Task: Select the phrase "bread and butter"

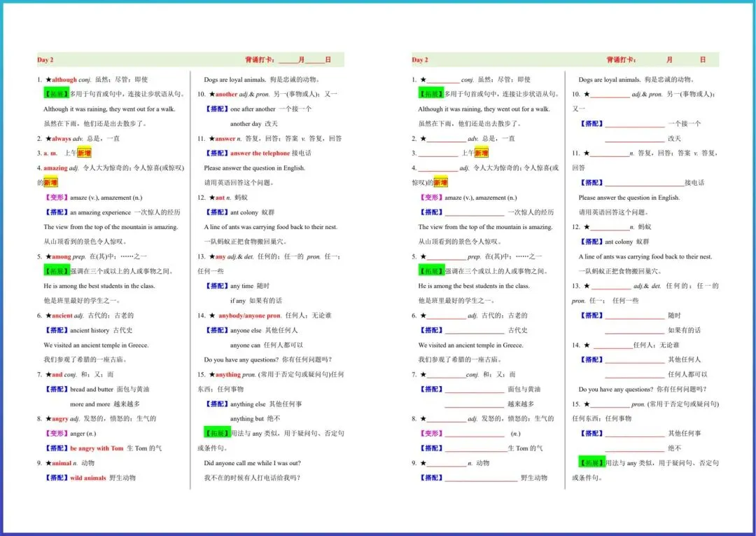Action: (x=92, y=390)
